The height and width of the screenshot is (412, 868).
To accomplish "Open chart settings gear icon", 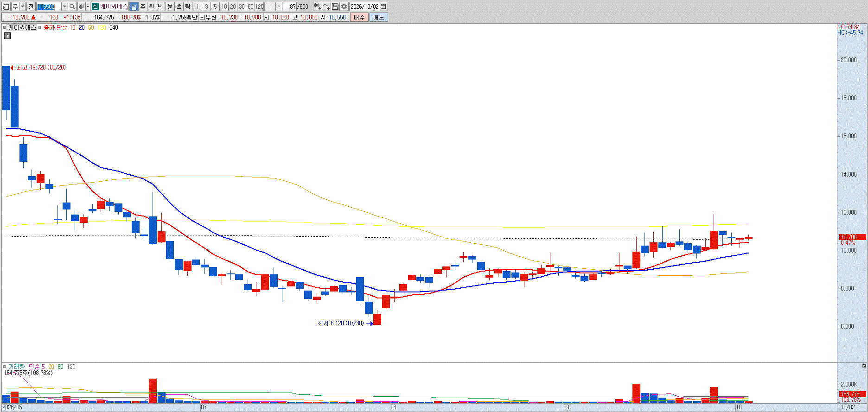I will [344, 6].
